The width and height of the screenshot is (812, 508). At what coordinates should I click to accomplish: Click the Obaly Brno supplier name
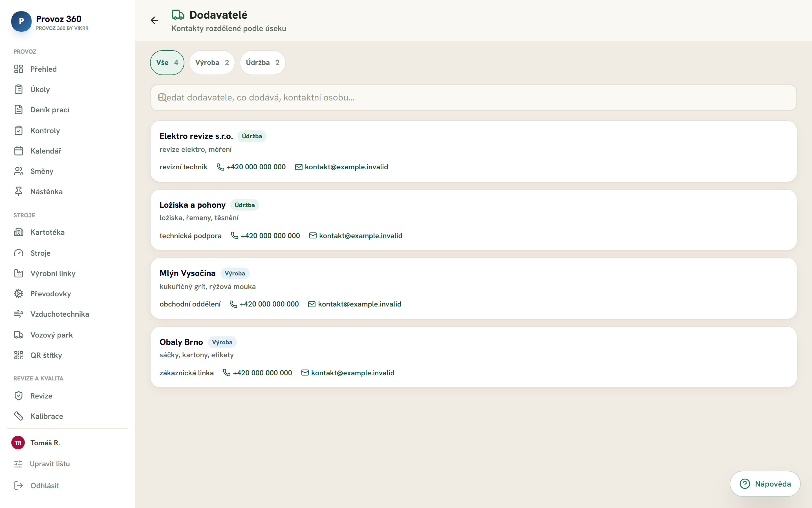(x=181, y=342)
